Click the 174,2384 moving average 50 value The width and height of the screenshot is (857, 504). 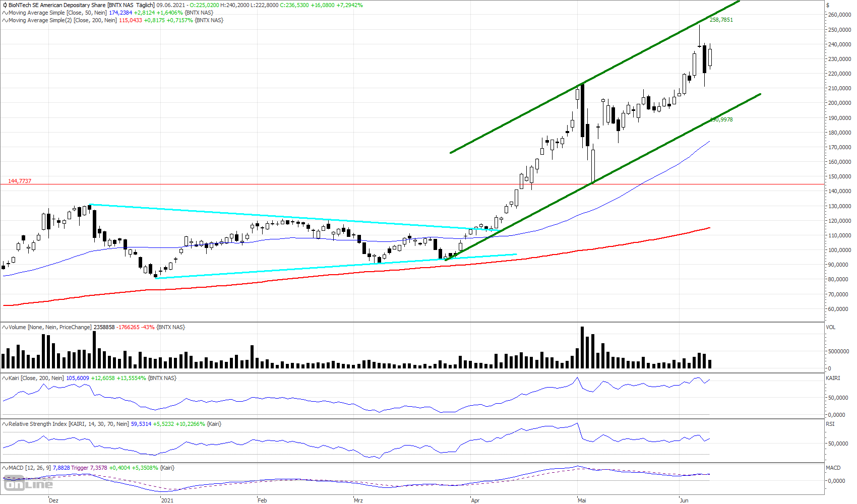coord(120,13)
